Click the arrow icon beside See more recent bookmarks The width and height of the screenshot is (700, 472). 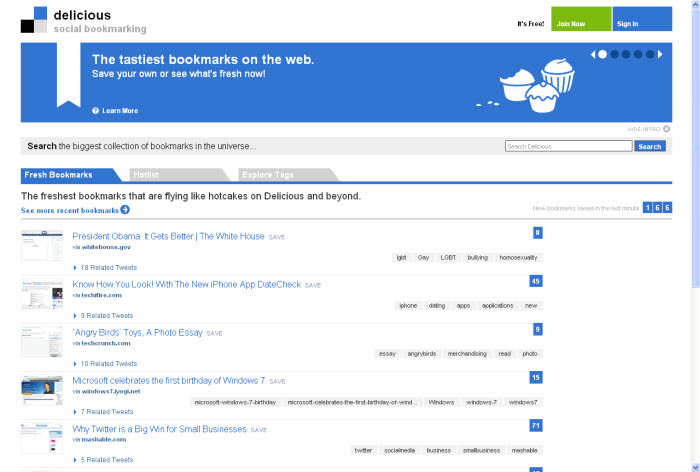(x=125, y=210)
